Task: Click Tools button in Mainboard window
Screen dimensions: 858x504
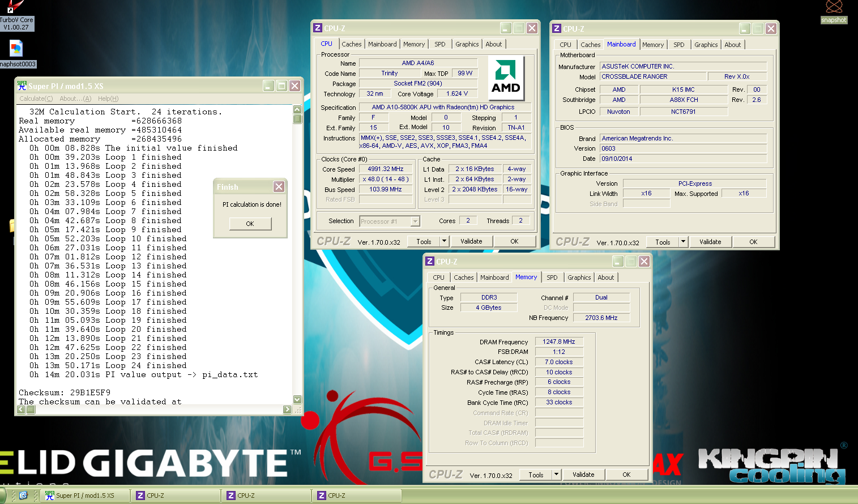Action: point(663,242)
